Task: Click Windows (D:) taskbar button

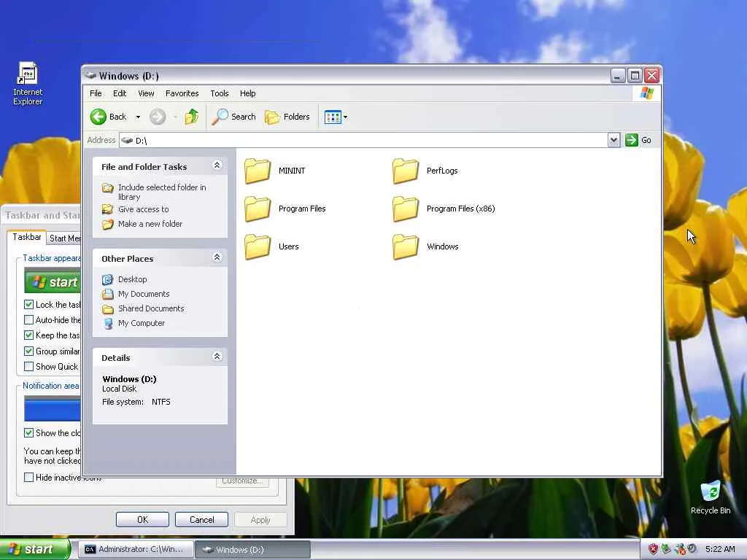Action: (x=253, y=550)
